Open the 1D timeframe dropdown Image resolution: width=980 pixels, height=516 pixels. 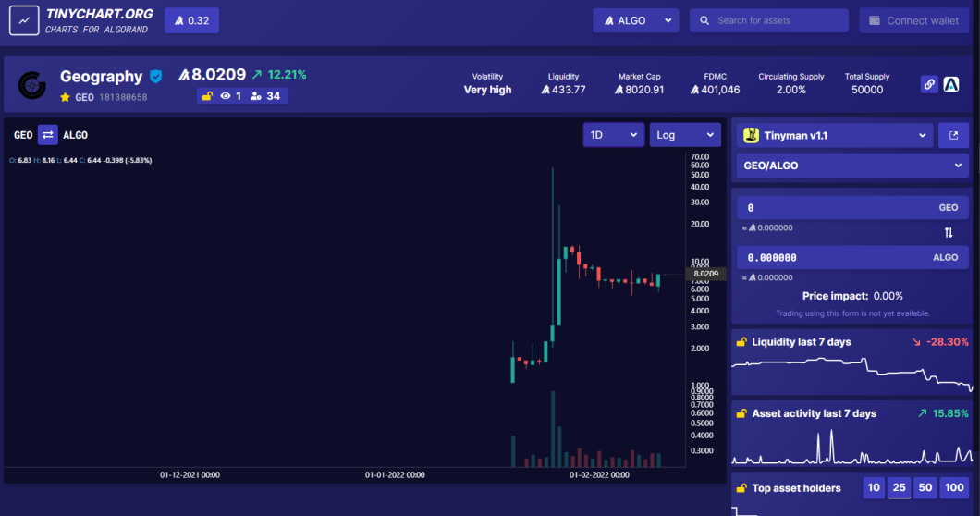[x=614, y=135]
